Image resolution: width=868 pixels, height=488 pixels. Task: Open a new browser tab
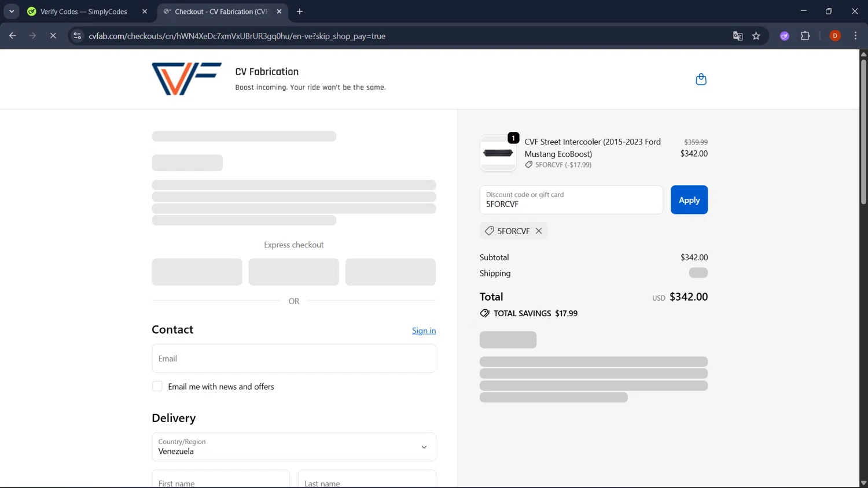[x=300, y=12]
